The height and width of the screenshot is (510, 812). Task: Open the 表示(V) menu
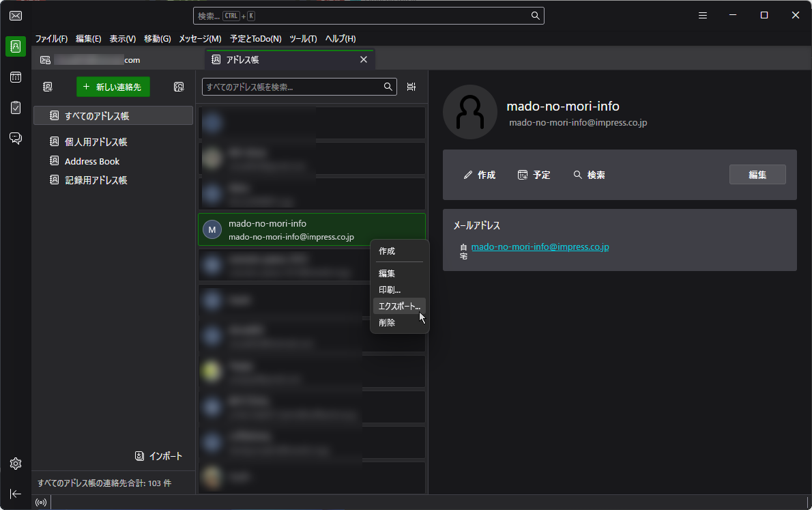[x=122, y=38]
